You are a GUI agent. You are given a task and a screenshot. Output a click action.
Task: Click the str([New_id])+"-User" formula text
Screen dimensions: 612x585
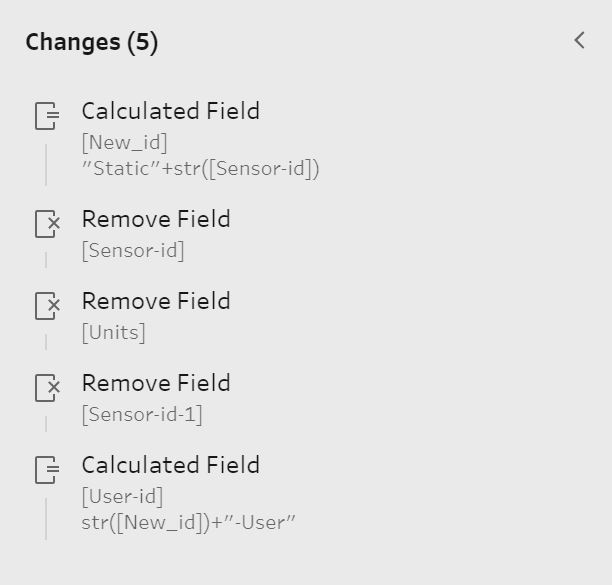(x=189, y=523)
